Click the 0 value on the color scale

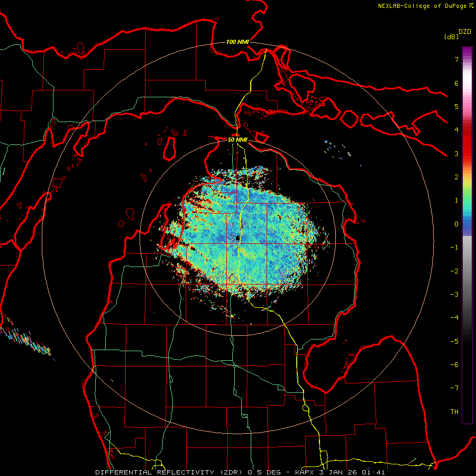coord(456,224)
